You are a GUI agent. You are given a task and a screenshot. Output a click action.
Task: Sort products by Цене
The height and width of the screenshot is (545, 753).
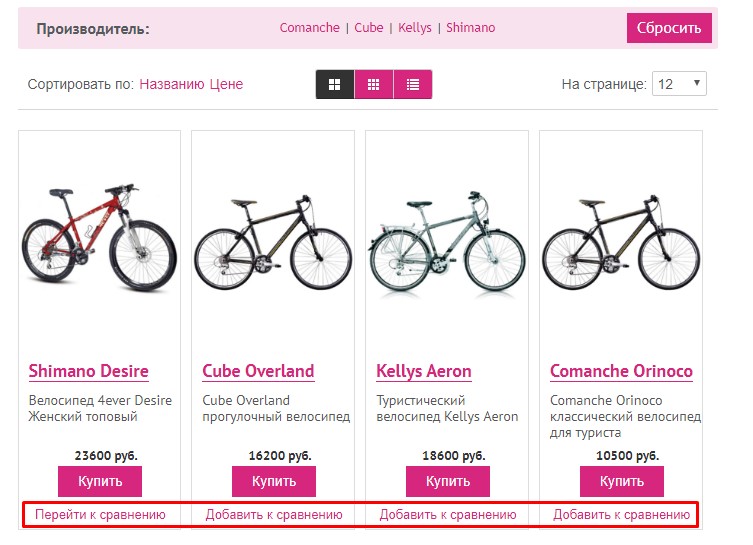(226, 85)
